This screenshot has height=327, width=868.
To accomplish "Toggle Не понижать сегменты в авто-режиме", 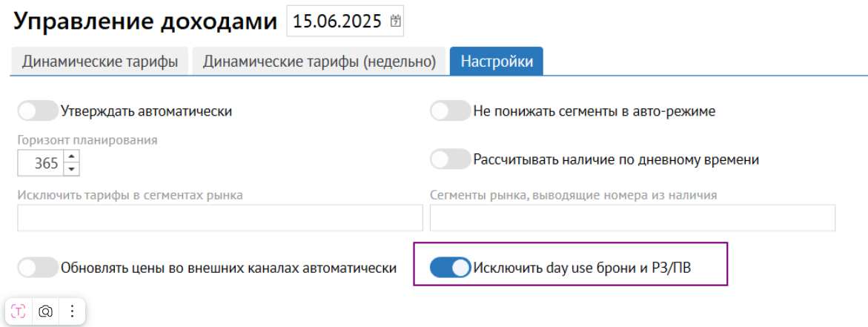I will click(450, 111).
